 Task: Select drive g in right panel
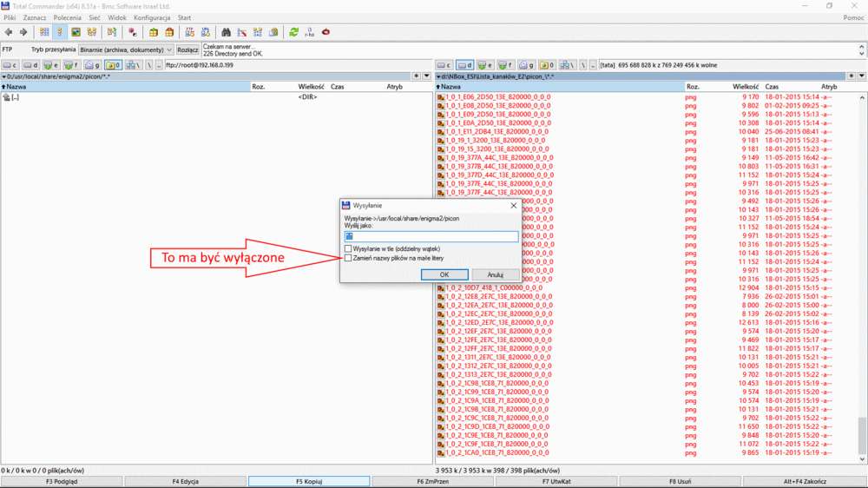pos(526,65)
